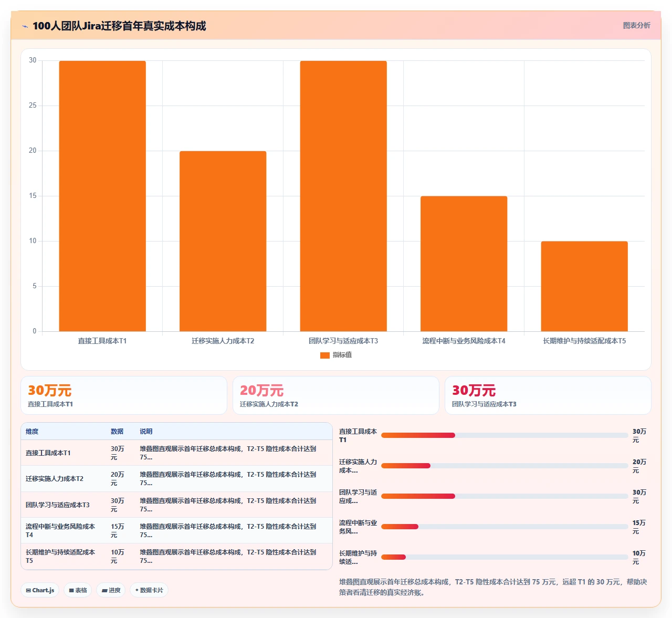Click the small blue icon beside the title
This screenshot has width=672, height=618.
pos(25,26)
